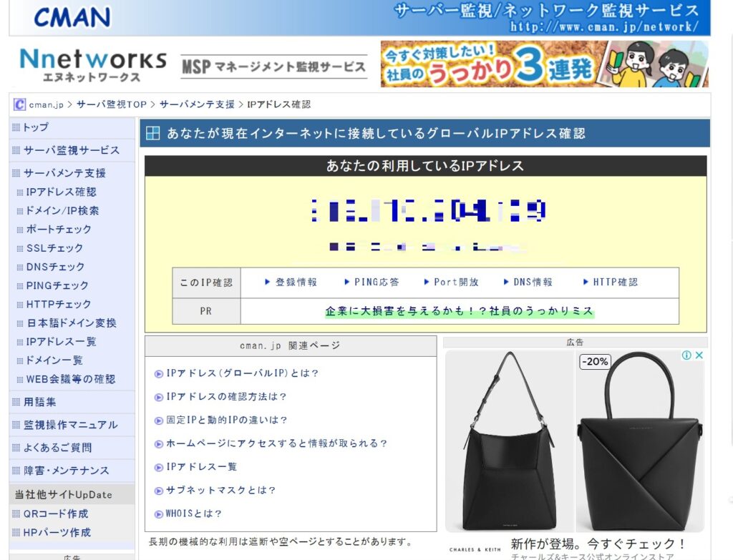Click the 登録情報 link for this IP
The width and height of the screenshot is (733, 560).
291,283
